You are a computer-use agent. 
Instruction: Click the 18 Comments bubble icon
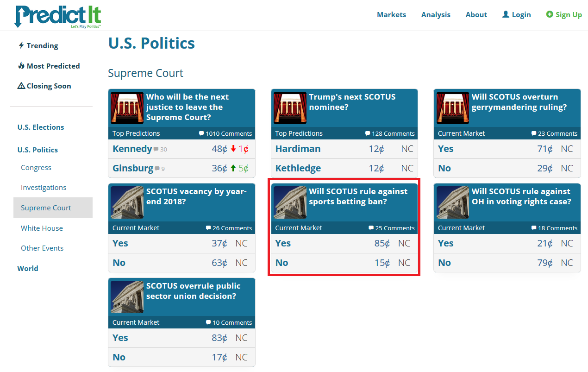tap(534, 228)
